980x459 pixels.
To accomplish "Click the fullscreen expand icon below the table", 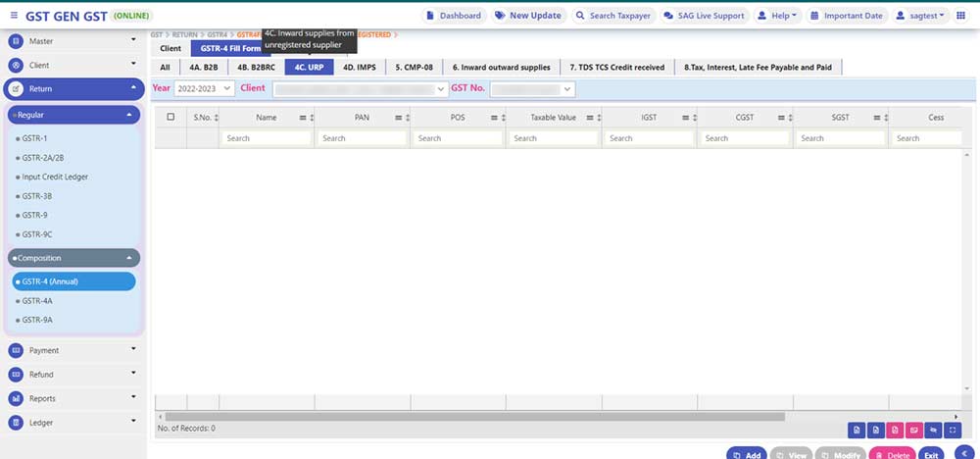I will 952,430.
